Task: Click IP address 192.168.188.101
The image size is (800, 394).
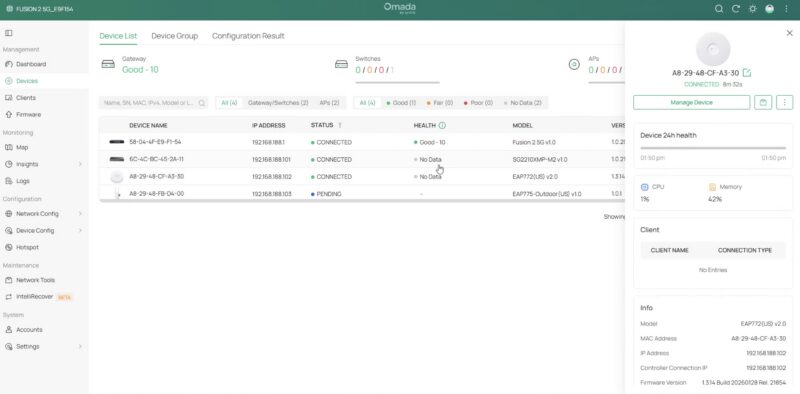Action: click(271, 159)
